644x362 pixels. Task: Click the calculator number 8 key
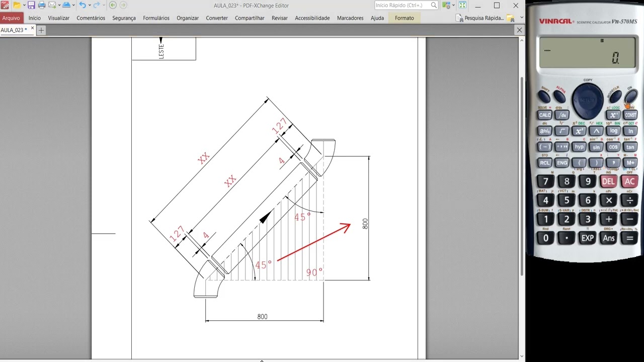[567, 182]
